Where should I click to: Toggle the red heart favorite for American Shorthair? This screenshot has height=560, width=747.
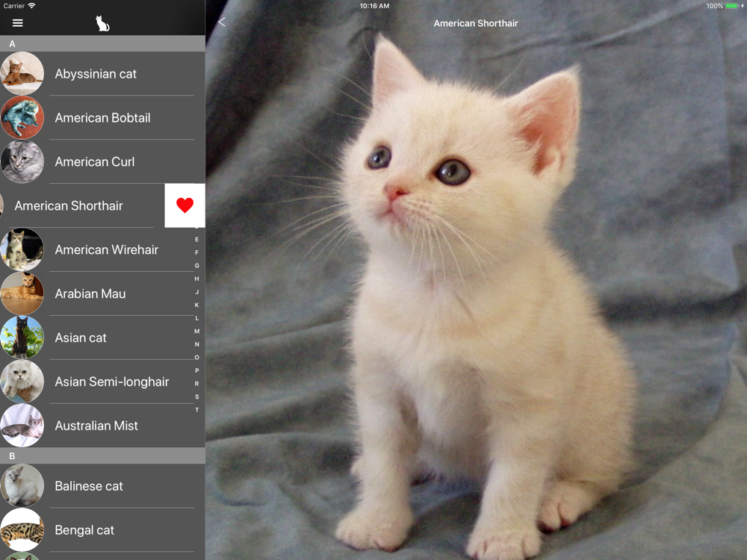point(185,205)
